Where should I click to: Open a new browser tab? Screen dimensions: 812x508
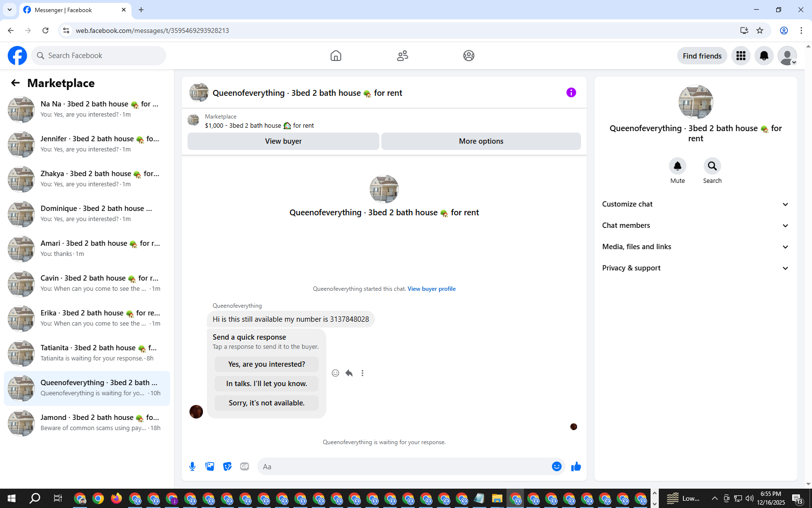(141, 10)
